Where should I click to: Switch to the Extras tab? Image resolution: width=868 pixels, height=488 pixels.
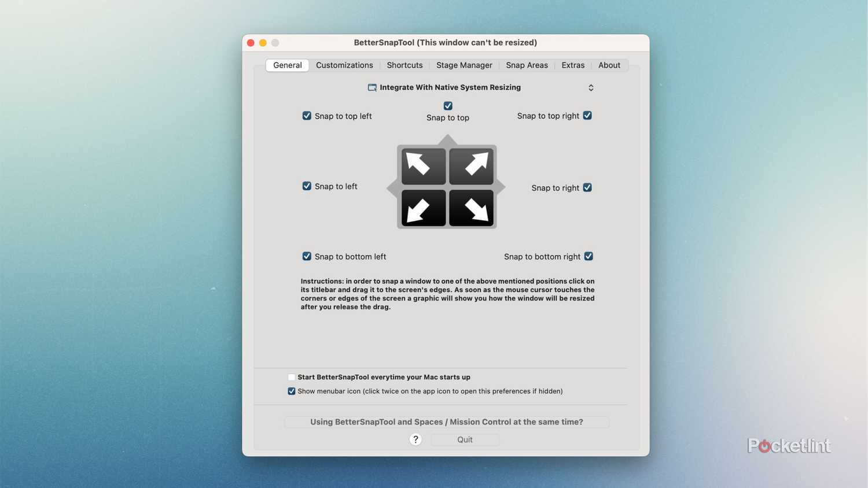click(573, 65)
